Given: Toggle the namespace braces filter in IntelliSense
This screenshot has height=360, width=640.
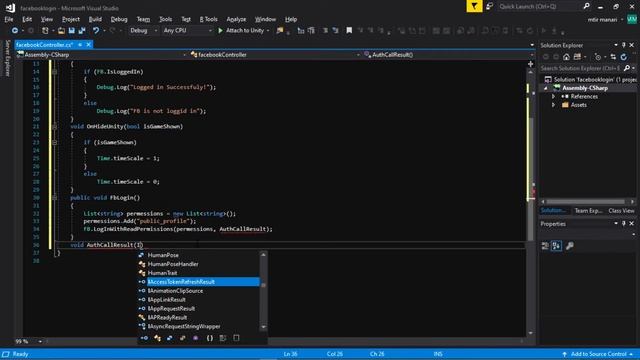Looking at the screenshot, I should (210, 338).
